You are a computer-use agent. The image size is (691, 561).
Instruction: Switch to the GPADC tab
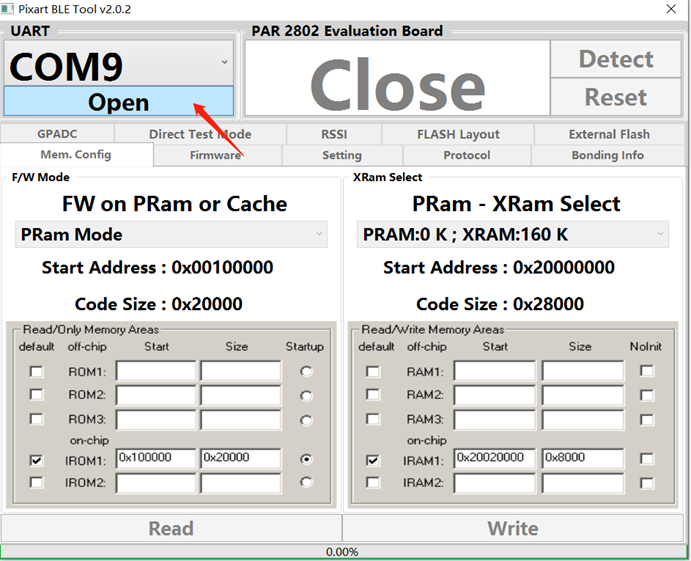point(57,134)
